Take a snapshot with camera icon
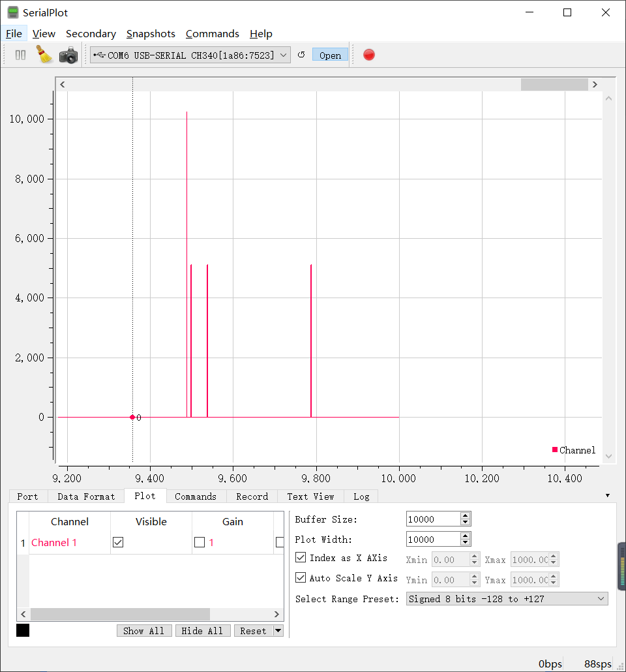The image size is (626, 672). 68,55
